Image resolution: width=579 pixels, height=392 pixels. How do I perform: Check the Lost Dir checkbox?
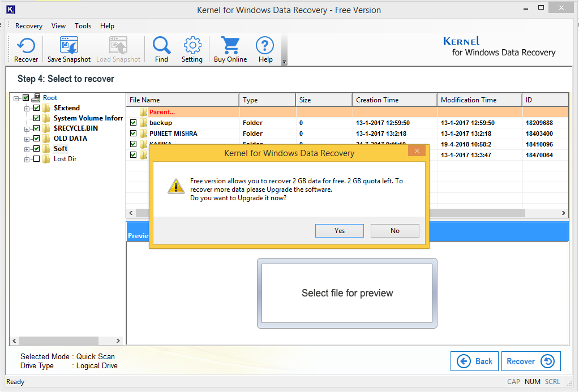(x=37, y=159)
